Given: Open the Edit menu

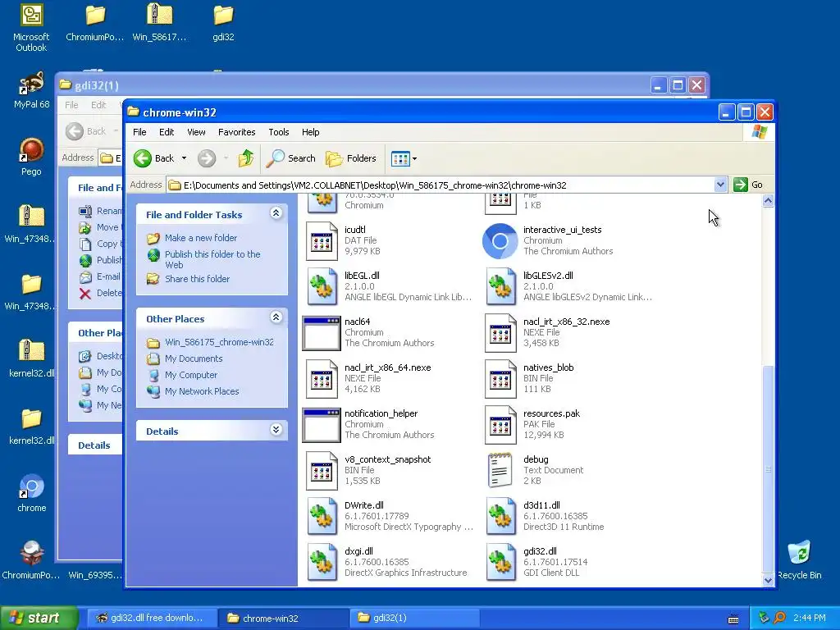Looking at the screenshot, I should point(166,132).
